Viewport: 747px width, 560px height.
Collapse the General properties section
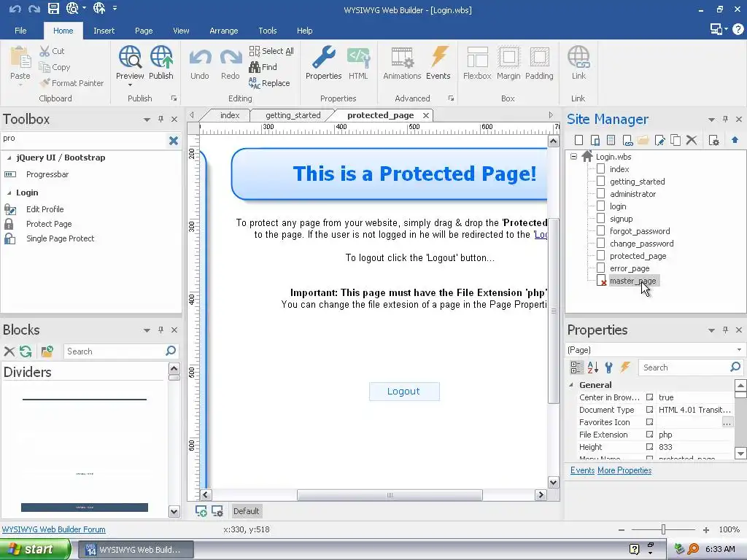[x=571, y=385]
